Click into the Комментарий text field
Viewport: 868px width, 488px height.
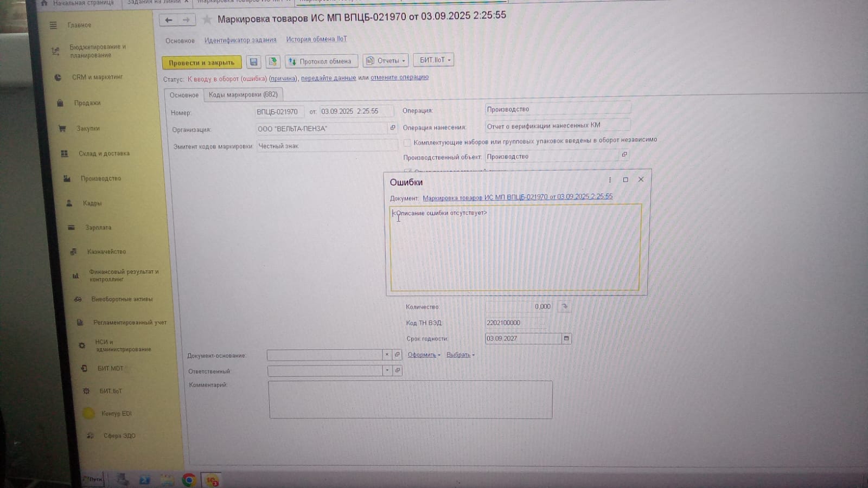tap(410, 400)
